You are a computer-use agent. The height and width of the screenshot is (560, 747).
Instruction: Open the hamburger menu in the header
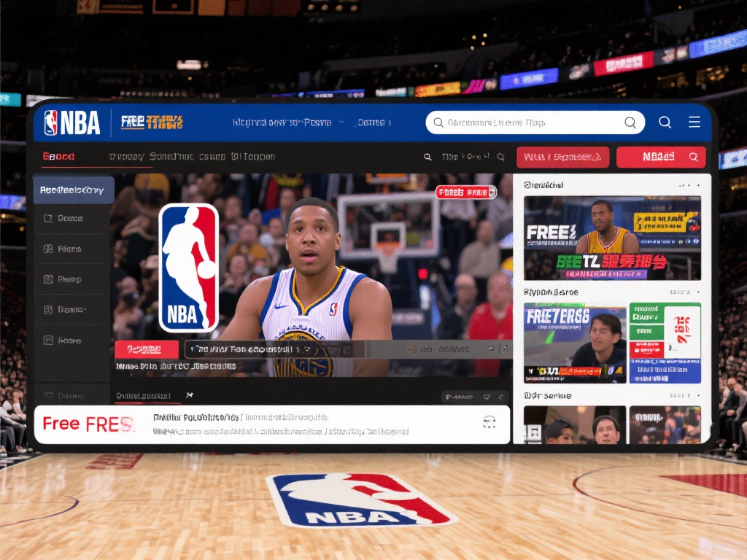coord(694,122)
